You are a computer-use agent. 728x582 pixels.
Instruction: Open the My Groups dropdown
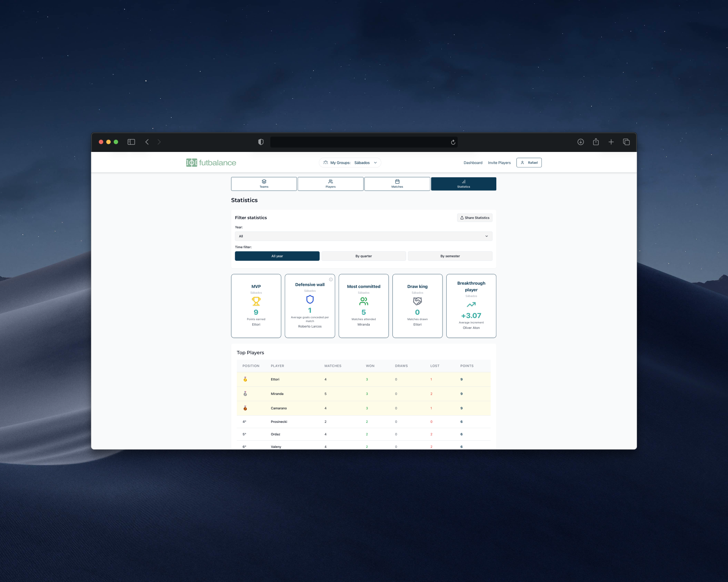[x=349, y=163]
